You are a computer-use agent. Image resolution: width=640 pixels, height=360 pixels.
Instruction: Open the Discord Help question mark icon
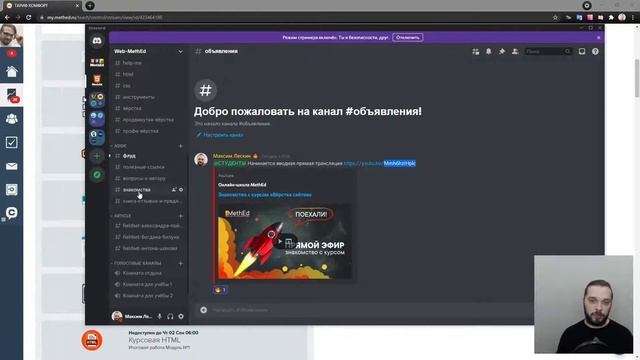click(x=595, y=51)
